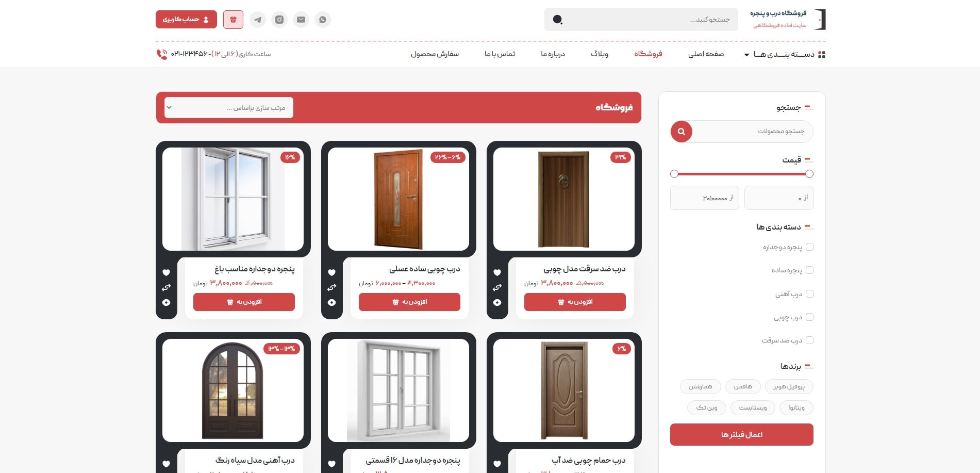Add پنجره دوجداره مناسب باغ to wishlist heart
Viewport: 980px width, 473px height.
coord(166,272)
